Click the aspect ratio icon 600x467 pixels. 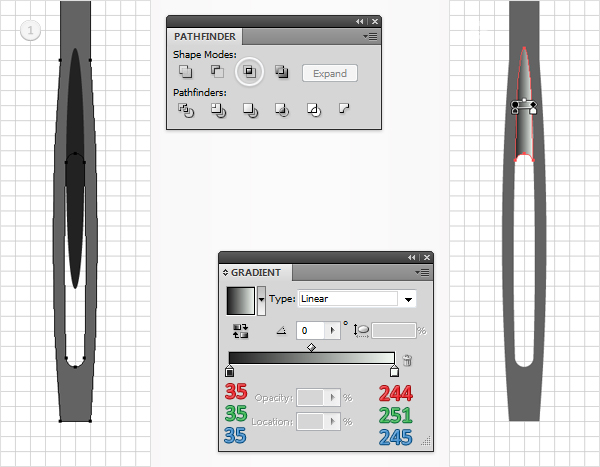point(362,331)
